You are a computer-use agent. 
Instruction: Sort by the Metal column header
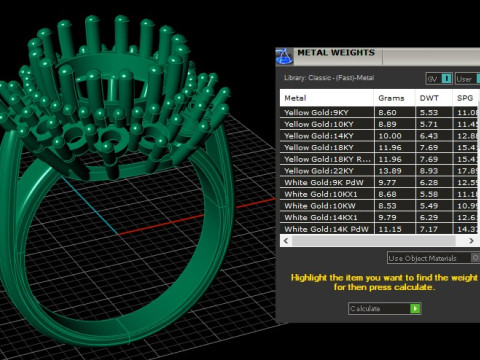[327, 98]
